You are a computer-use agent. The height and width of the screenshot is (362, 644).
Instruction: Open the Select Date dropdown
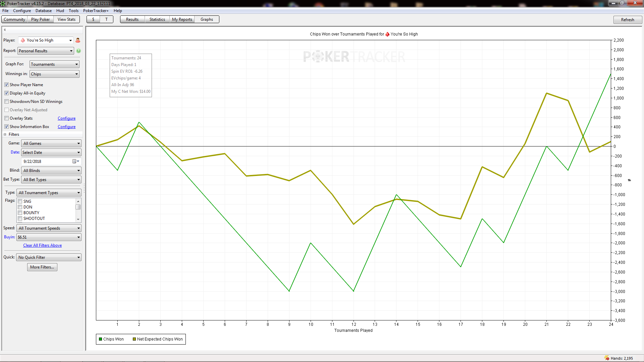click(x=51, y=153)
